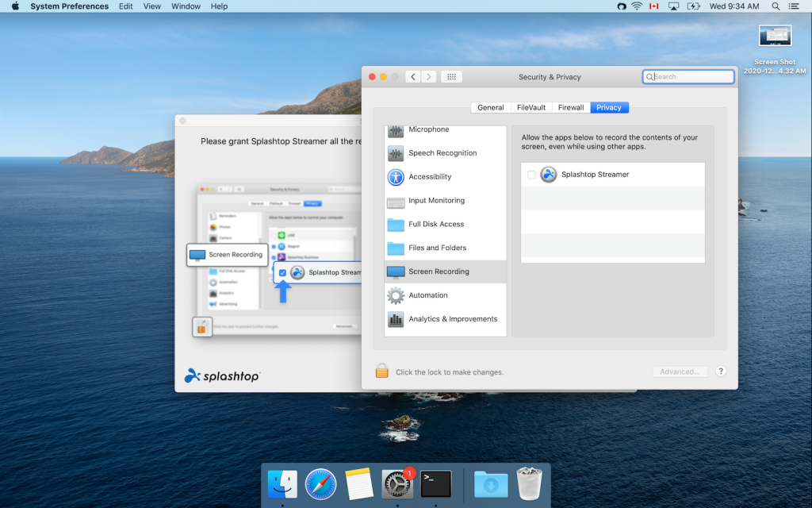Click the forward navigation arrow
Viewport: 812px width, 508px height.
click(429, 77)
